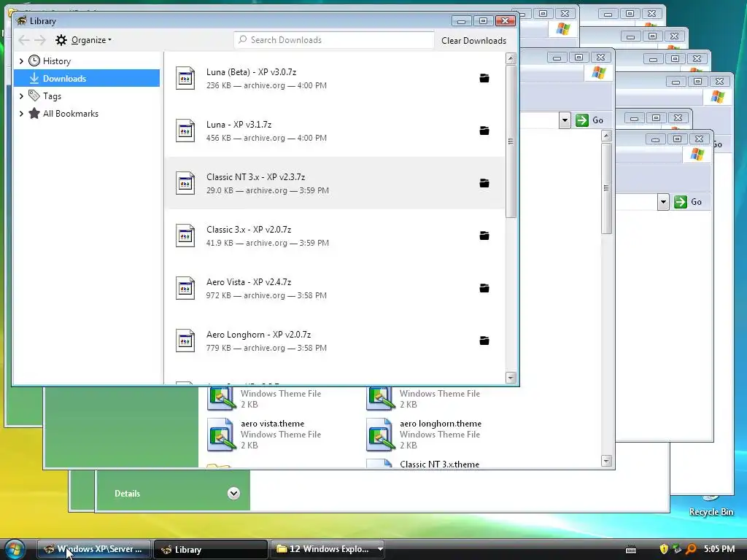The width and height of the screenshot is (747, 560).
Task: Click the Explorer window scrollbar thumb
Action: (606, 188)
